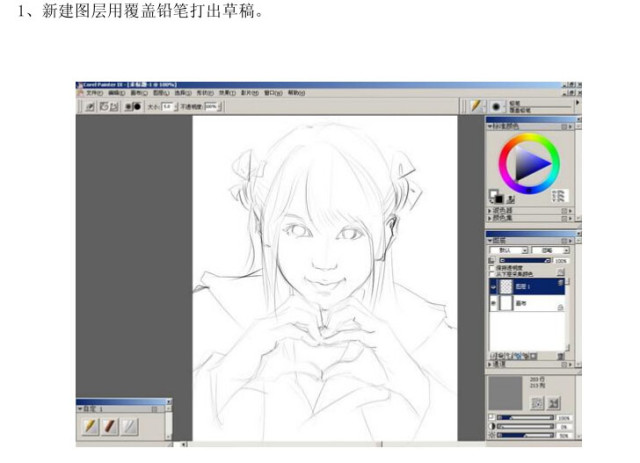Open the 编辑 (Edit) menu
This screenshot has height=463, width=640.
(116, 93)
